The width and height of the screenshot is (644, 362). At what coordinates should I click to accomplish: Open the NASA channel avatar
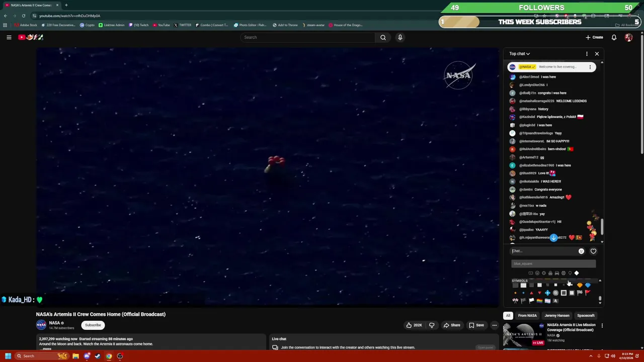tap(41, 325)
